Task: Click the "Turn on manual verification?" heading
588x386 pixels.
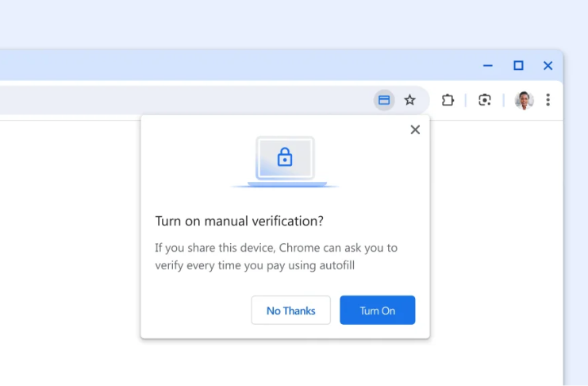Action: pyautogui.click(x=239, y=221)
